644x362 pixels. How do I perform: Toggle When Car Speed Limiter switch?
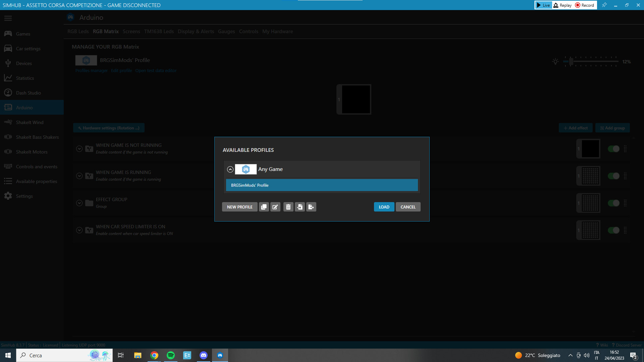coord(613,230)
